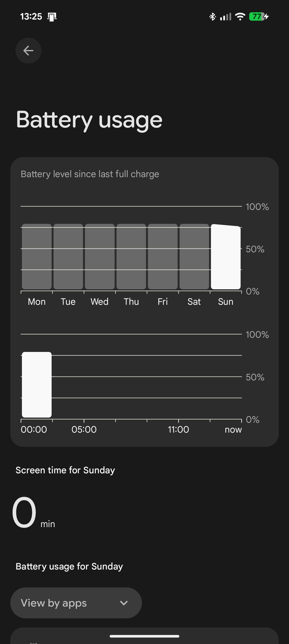Select the Wed battery bar
Image resolution: width=289 pixels, height=644 pixels.
click(100, 257)
